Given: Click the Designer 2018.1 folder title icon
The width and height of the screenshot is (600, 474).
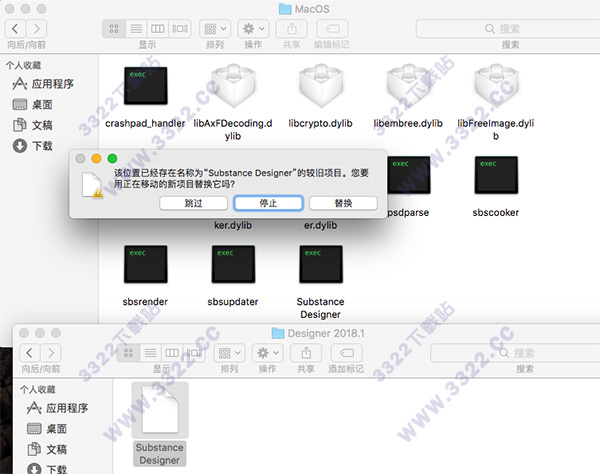Looking at the screenshot, I should click(278, 333).
